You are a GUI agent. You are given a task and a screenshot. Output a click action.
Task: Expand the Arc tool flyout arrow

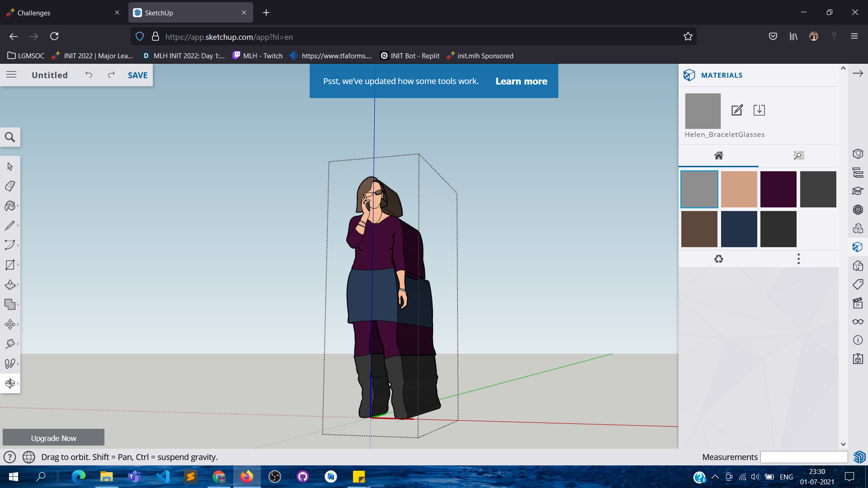click(19, 244)
